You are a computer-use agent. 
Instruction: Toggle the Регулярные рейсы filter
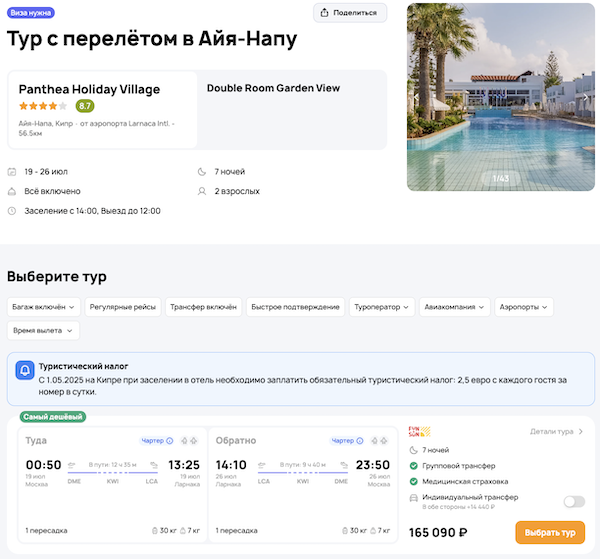[122, 307]
